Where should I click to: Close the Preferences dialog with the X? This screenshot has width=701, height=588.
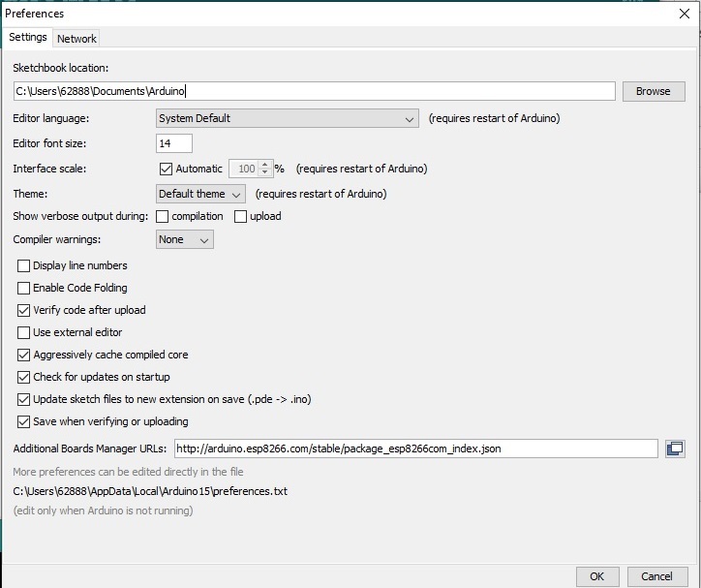684,14
